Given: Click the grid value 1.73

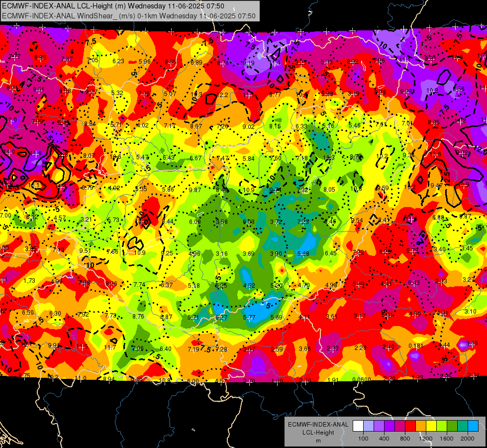Looking at the screenshot, I should tap(29, 281).
